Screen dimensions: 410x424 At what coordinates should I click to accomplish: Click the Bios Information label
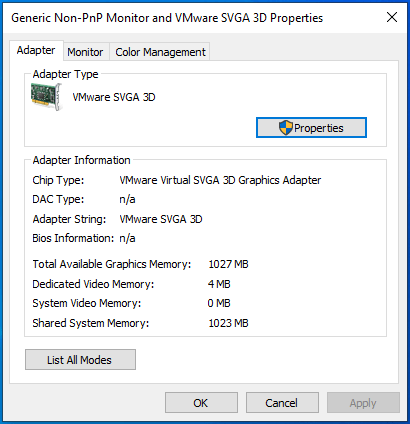coord(73,238)
